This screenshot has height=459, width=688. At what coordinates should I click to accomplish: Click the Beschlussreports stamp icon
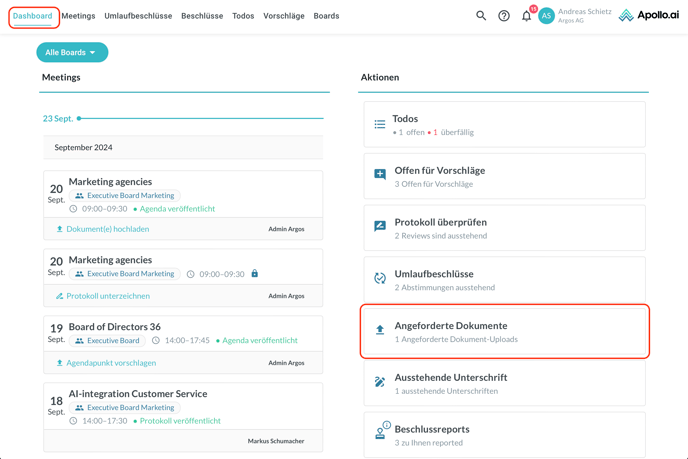pyautogui.click(x=380, y=433)
